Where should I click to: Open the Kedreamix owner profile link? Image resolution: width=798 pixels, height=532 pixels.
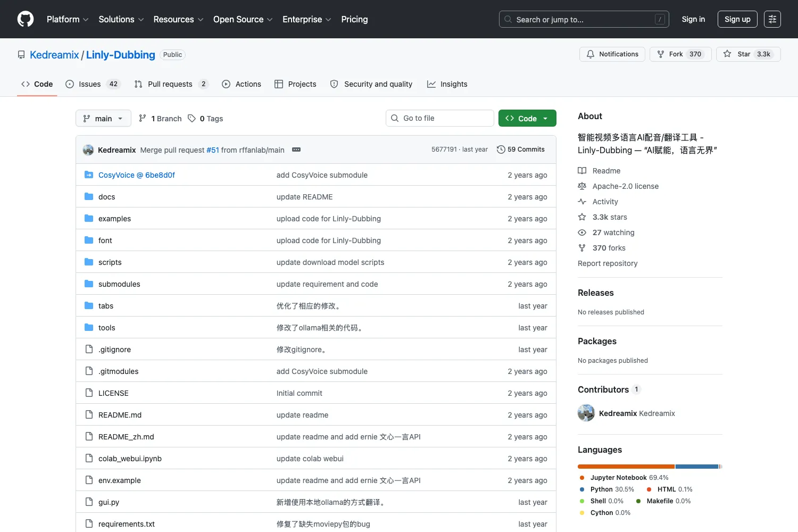point(54,55)
